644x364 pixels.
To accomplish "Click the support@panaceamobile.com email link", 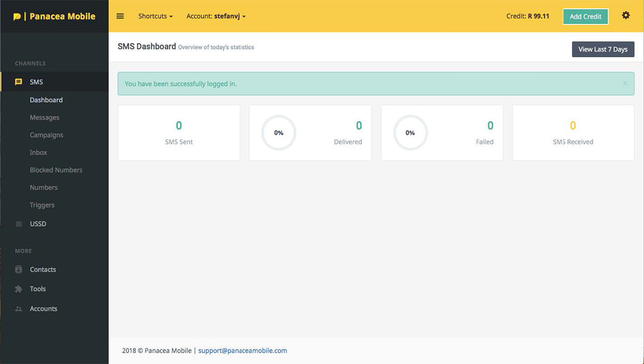I will point(243,351).
